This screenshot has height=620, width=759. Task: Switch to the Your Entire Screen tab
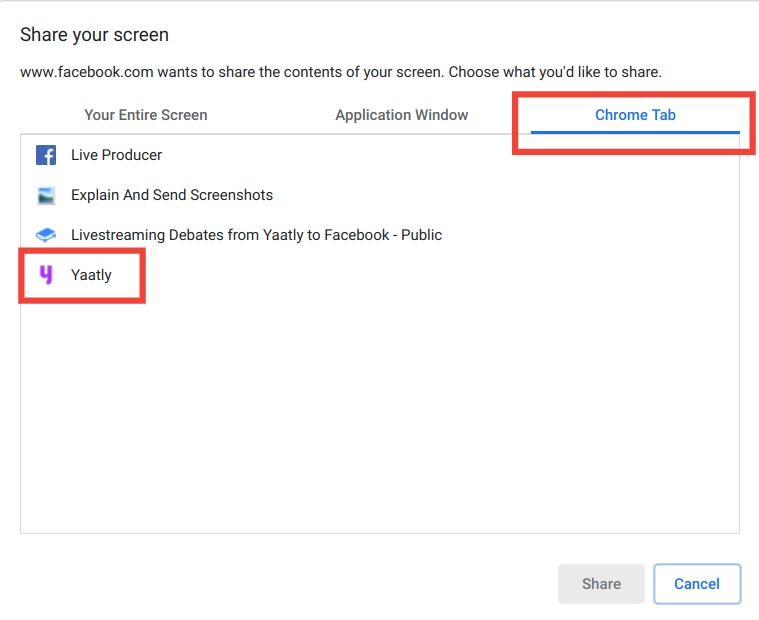[x=146, y=115]
